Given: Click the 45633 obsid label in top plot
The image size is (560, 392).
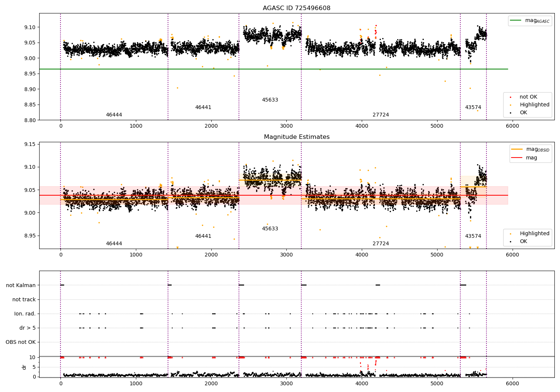Looking at the screenshot, I should pos(270,100).
